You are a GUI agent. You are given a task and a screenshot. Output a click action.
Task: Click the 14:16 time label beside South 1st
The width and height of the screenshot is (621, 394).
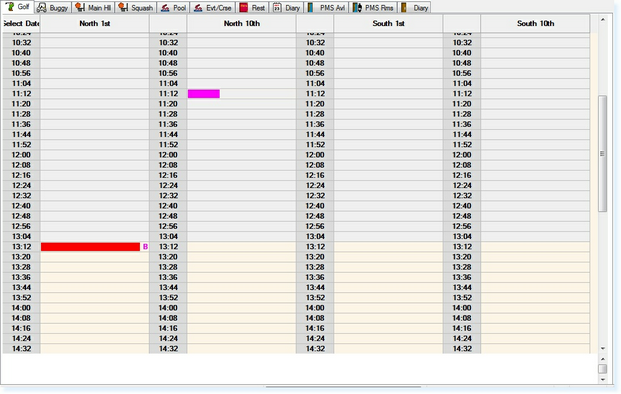click(x=315, y=328)
